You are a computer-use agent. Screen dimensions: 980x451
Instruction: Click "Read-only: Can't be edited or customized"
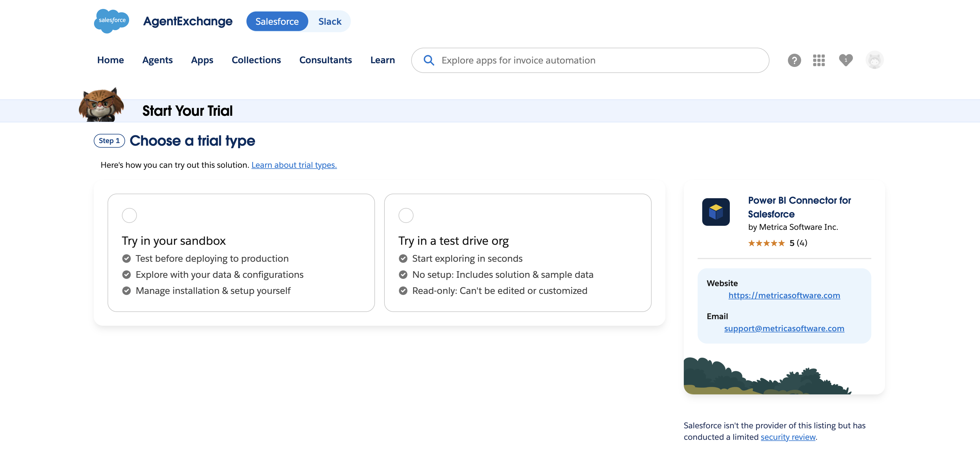coord(499,291)
